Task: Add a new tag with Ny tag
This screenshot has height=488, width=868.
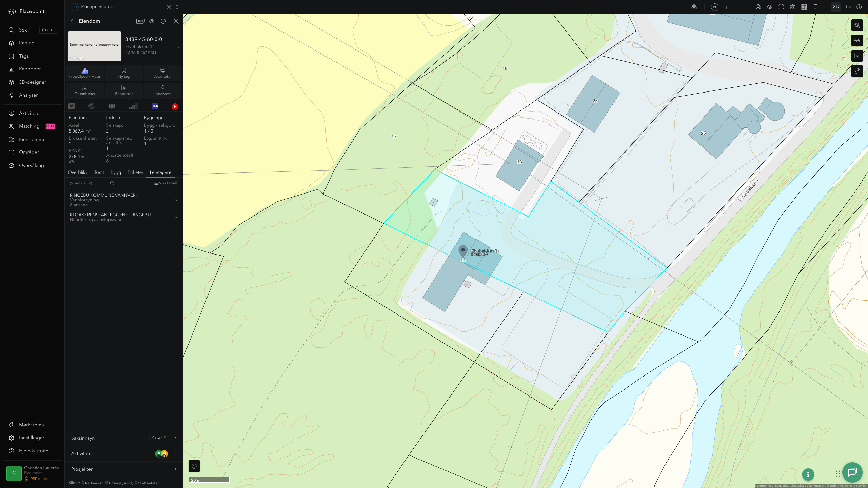Action: (124, 73)
